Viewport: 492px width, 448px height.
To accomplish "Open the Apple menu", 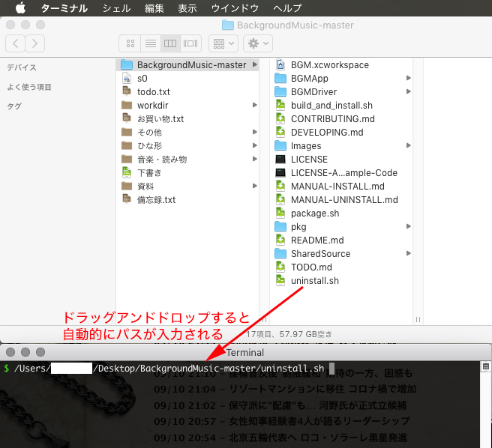I will [21, 7].
